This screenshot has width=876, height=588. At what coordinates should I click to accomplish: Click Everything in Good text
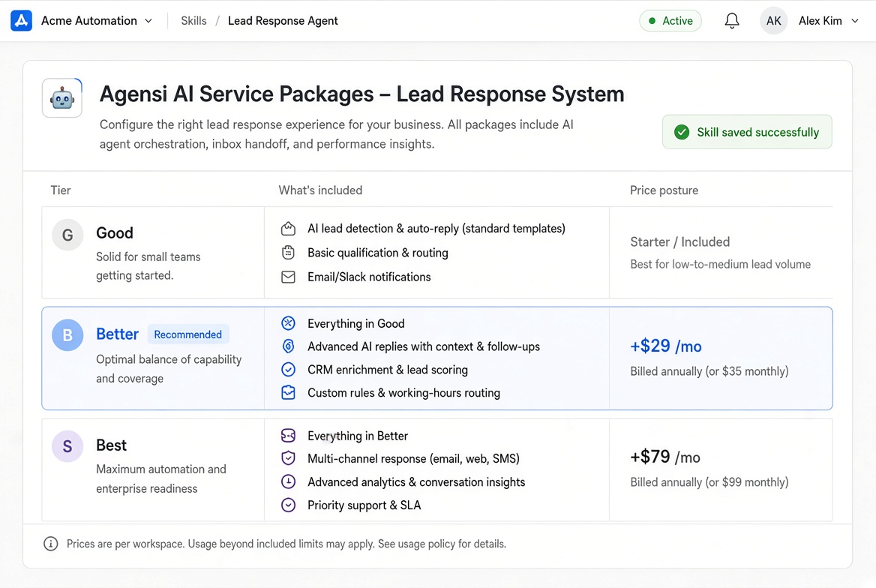[355, 323]
